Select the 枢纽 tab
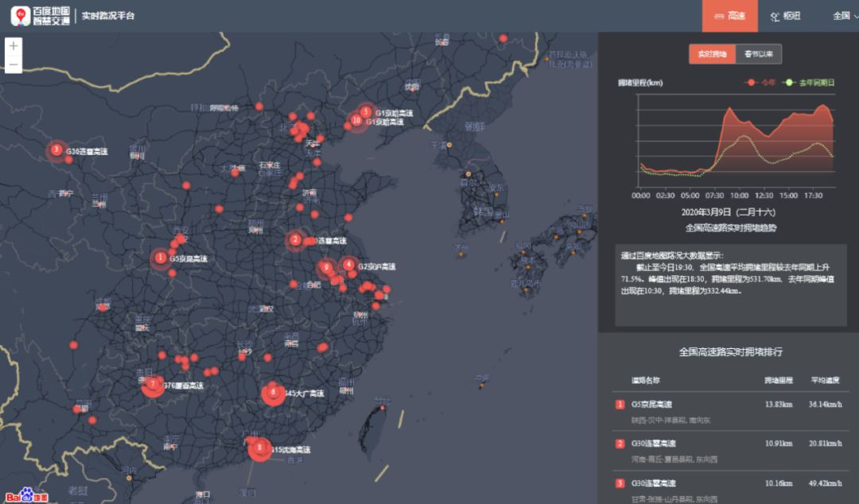The height and width of the screenshot is (504, 859). [786, 16]
